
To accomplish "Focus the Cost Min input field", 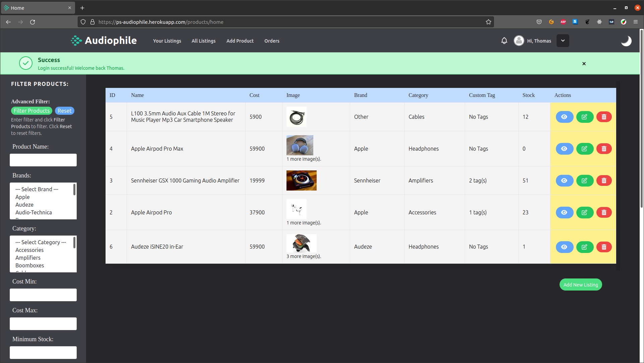I will 43,295.
